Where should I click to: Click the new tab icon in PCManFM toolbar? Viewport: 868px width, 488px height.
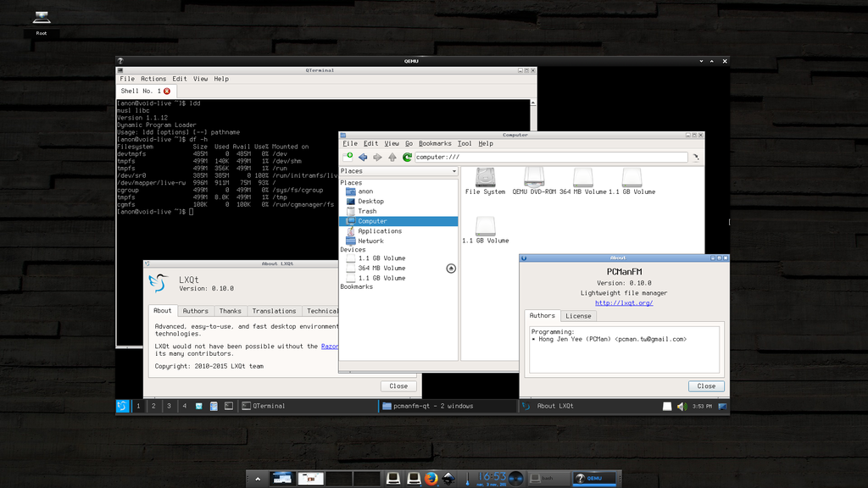pos(348,157)
